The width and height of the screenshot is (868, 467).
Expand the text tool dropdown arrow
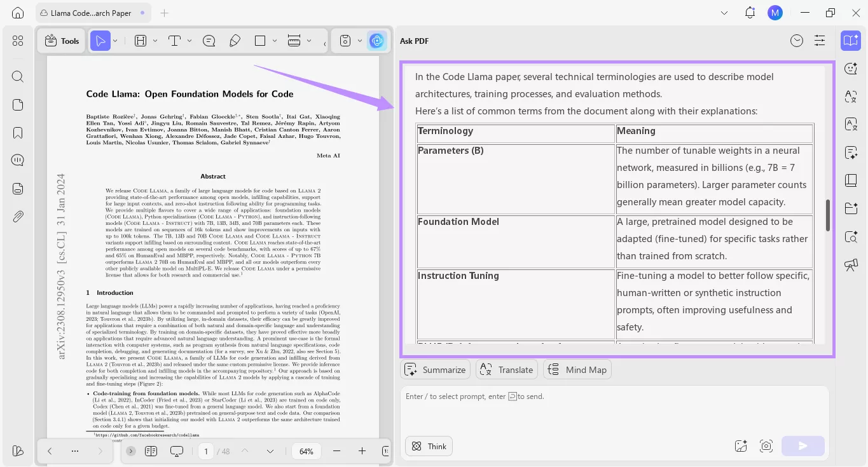tap(189, 41)
